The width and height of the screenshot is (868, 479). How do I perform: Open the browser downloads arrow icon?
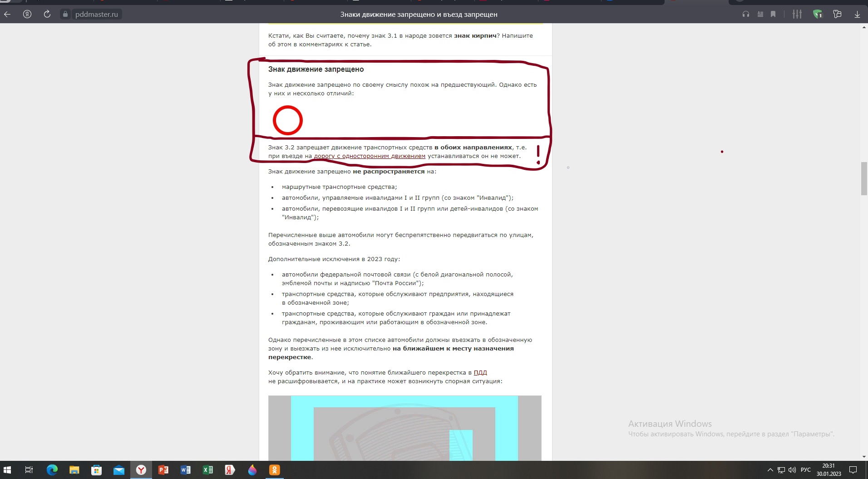tap(857, 15)
